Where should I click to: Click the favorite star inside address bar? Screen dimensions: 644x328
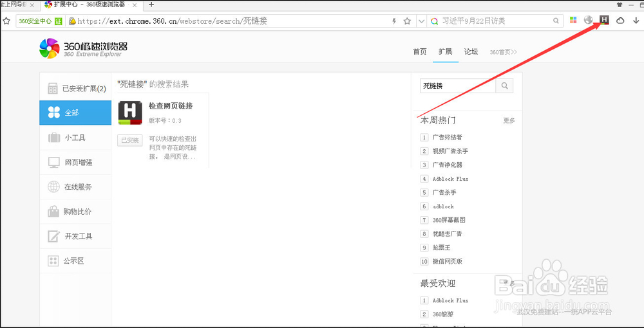pyautogui.click(x=407, y=21)
